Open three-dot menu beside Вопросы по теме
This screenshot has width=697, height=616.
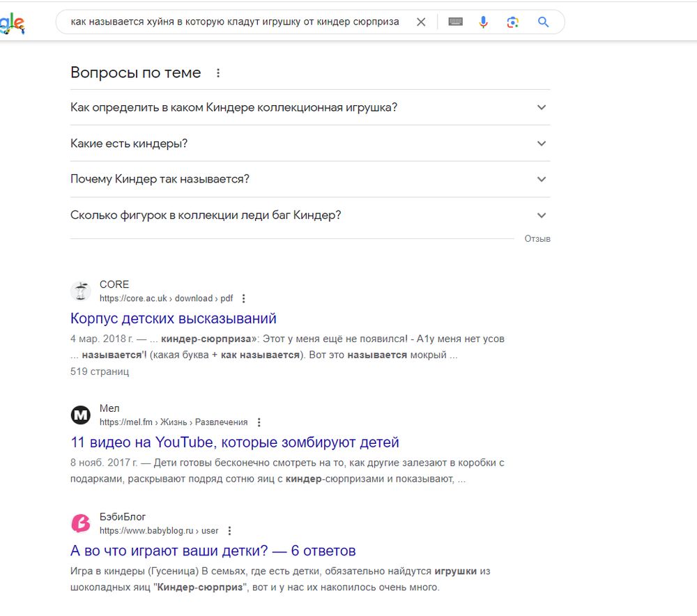(x=218, y=73)
